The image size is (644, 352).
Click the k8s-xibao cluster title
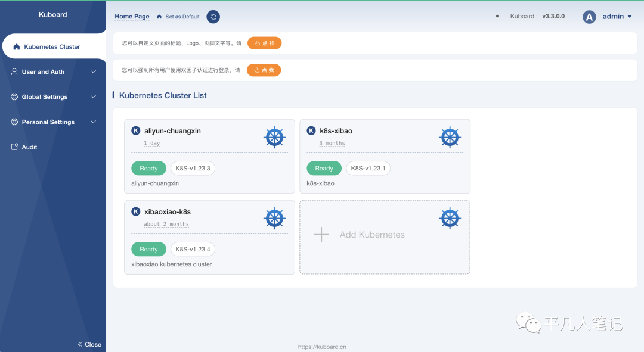336,131
